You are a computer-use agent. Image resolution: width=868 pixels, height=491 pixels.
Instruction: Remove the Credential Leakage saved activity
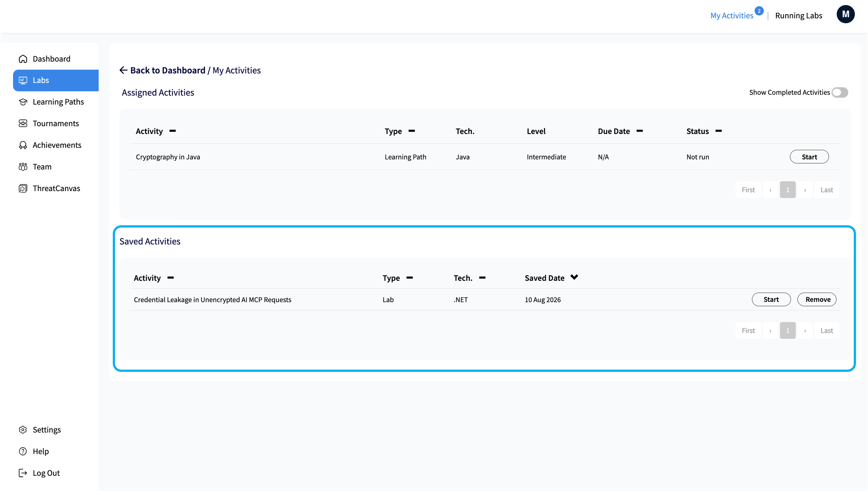pos(817,300)
